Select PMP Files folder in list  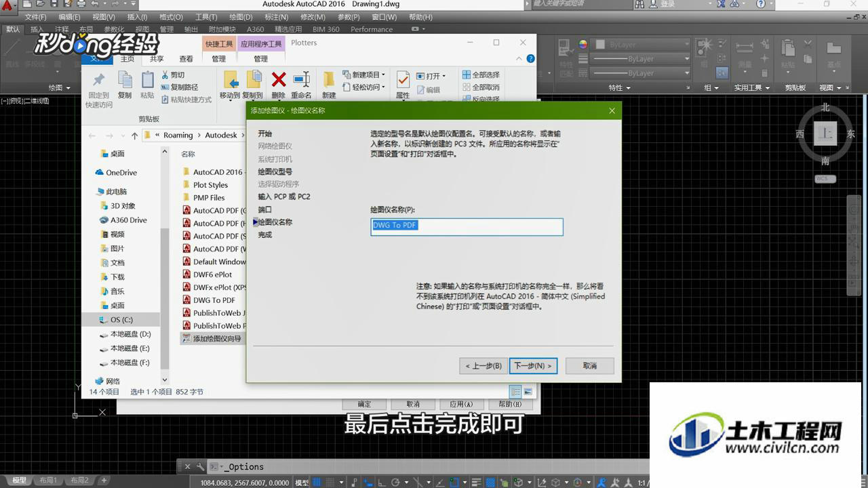tap(203, 198)
